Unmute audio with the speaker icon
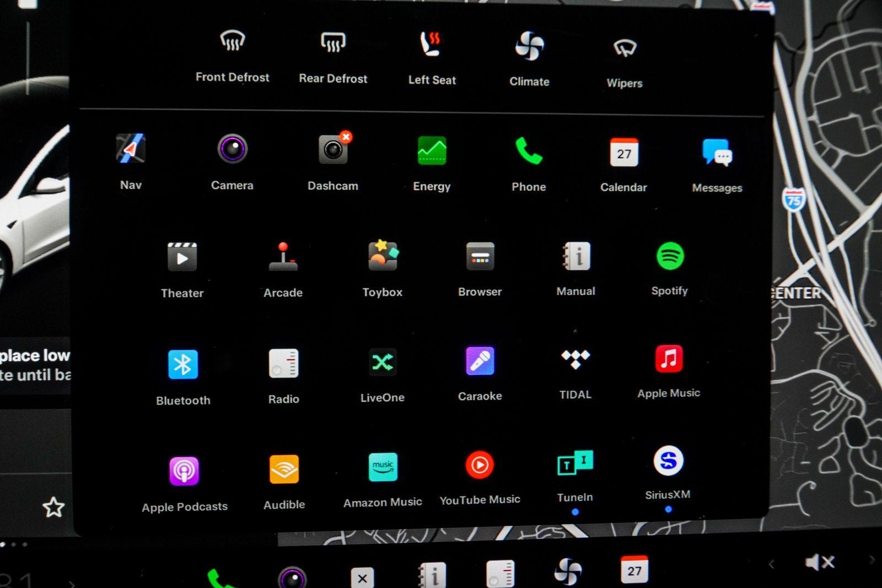Screen dimensions: 882x588 (819, 562)
